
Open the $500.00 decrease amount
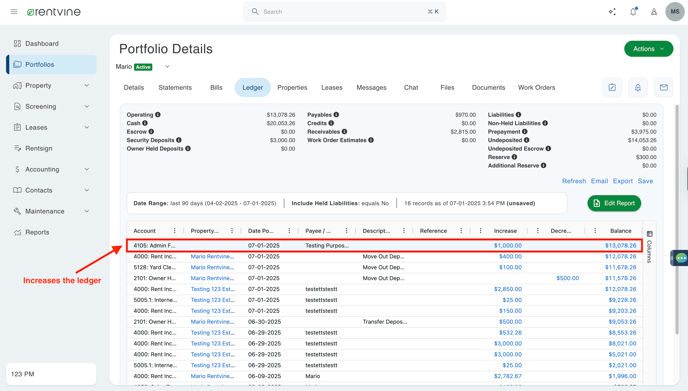(568, 278)
